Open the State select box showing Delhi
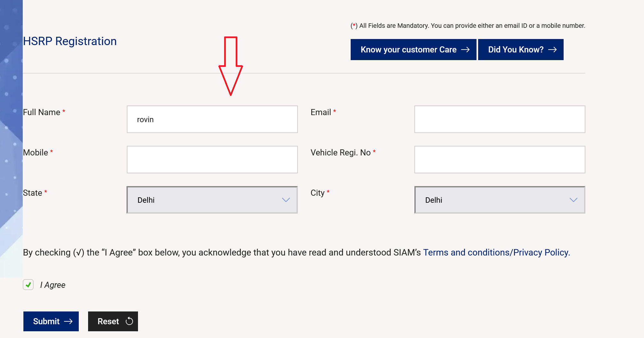This screenshot has width=644, height=338. point(205,200)
